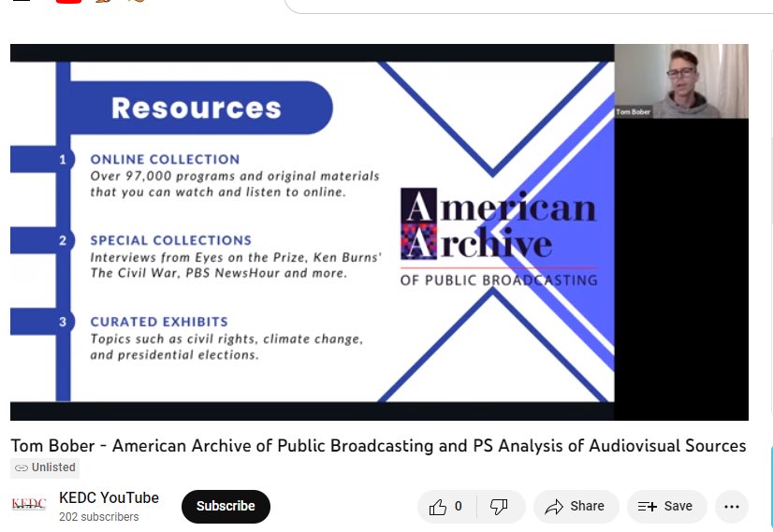This screenshot has height=532, width=773.
Task: Click the 'CURATED EXHIBITS' slide heading
Action: pyautogui.click(x=159, y=322)
